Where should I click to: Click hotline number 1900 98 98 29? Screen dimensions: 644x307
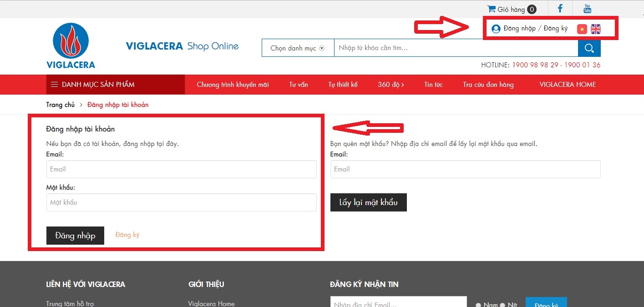(535, 65)
